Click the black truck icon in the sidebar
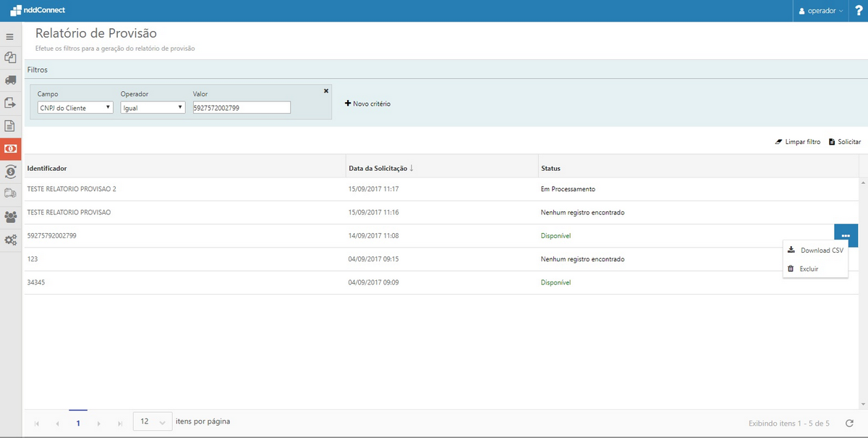Viewport: 868px width, 438px height. click(10, 80)
